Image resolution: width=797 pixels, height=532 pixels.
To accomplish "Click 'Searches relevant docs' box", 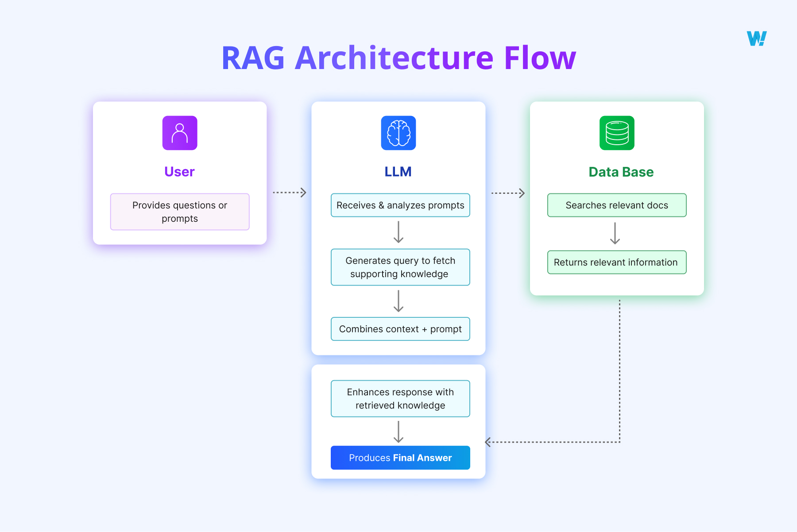I will click(617, 205).
